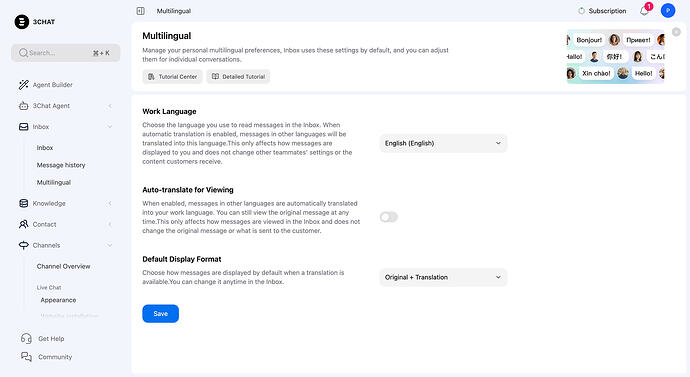Click the Contact sidebar label
The width and height of the screenshot is (690, 377).
44,224
